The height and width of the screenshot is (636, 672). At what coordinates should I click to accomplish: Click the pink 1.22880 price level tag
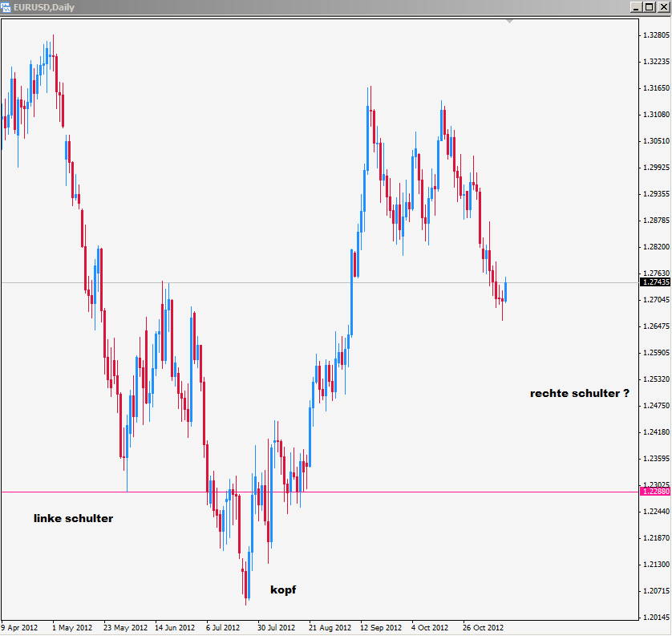[x=655, y=492]
